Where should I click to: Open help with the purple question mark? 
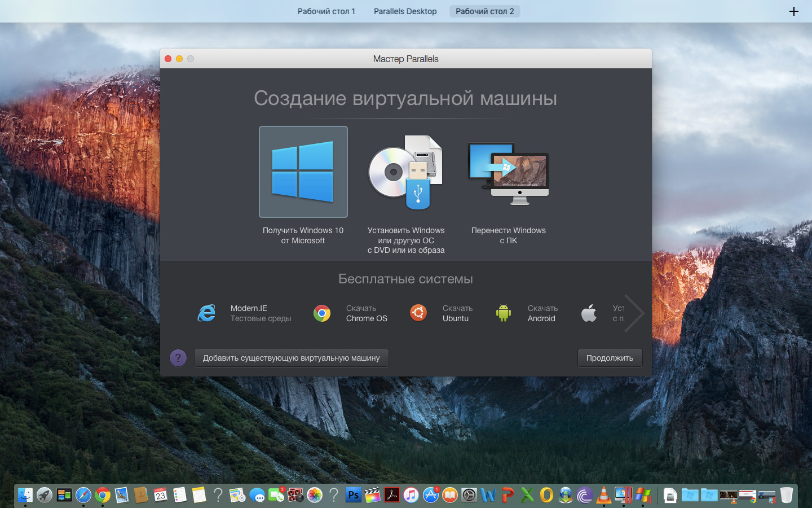pyautogui.click(x=178, y=358)
